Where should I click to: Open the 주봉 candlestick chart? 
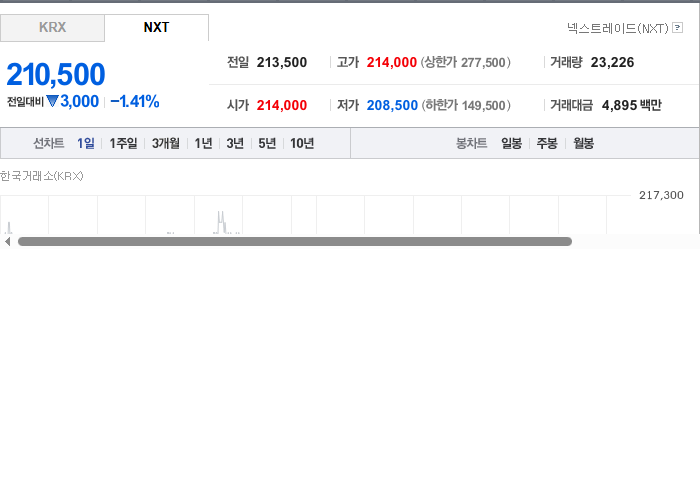click(x=547, y=143)
